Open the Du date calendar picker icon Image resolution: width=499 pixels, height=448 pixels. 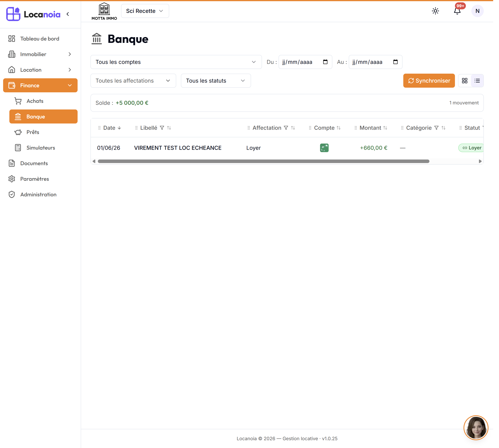325,62
